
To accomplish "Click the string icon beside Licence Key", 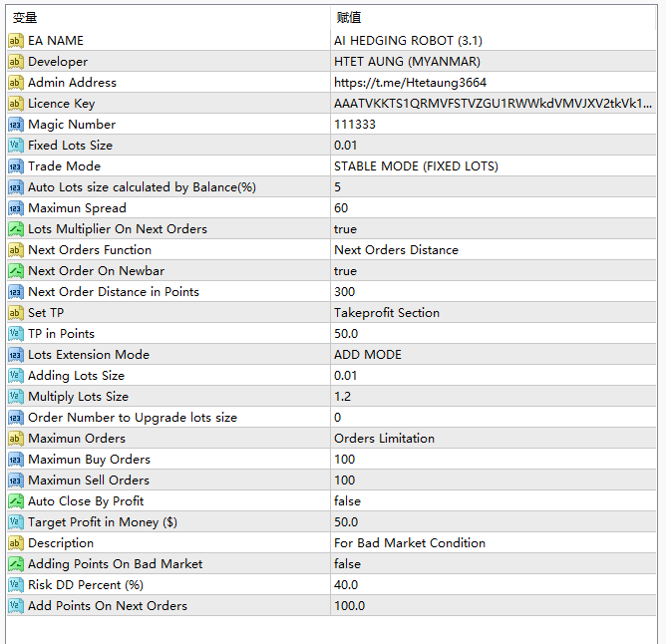I will (x=15, y=104).
